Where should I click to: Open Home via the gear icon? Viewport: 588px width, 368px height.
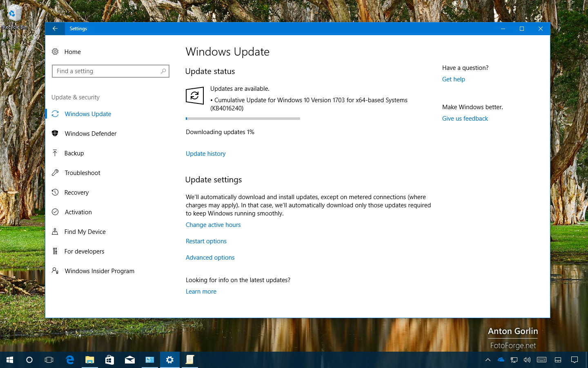pyautogui.click(x=55, y=52)
